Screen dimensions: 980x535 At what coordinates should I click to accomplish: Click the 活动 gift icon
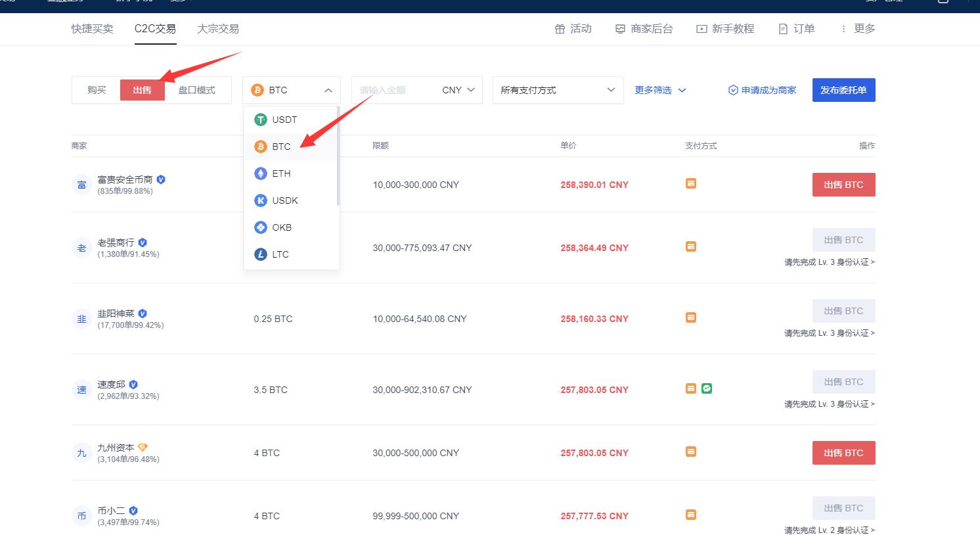tap(559, 28)
